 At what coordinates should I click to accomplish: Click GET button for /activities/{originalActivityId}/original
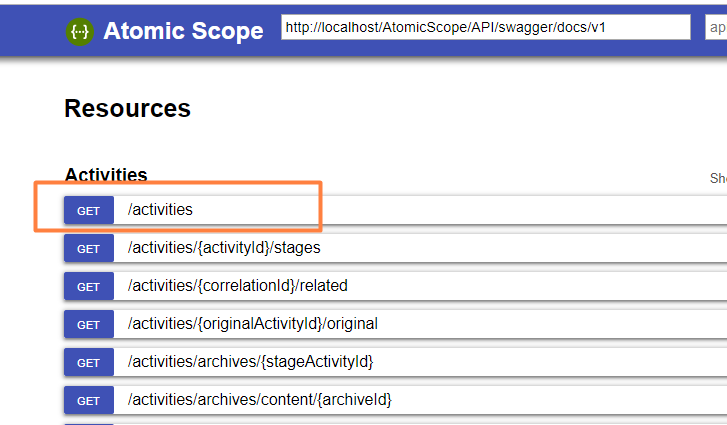(x=89, y=324)
